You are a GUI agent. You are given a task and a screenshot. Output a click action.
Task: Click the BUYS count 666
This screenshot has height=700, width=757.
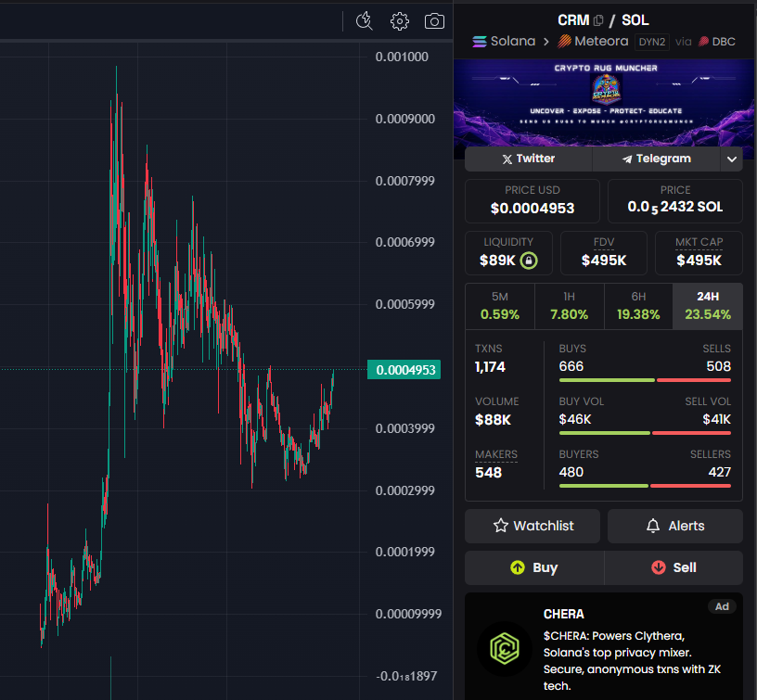tap(571, 366)
